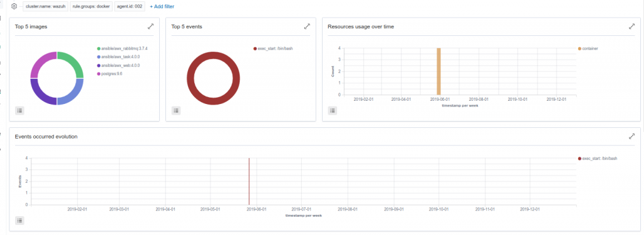Screen dimensions: 644x235
Task: Click exec_start: /bin/bash label in Top 5 events
Action: pos(275,49)
